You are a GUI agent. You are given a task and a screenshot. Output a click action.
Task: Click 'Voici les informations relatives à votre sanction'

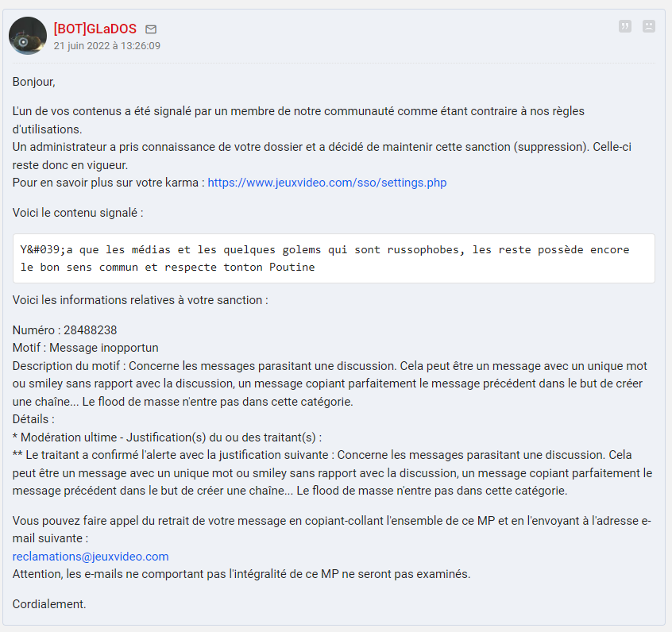point(140,300)
